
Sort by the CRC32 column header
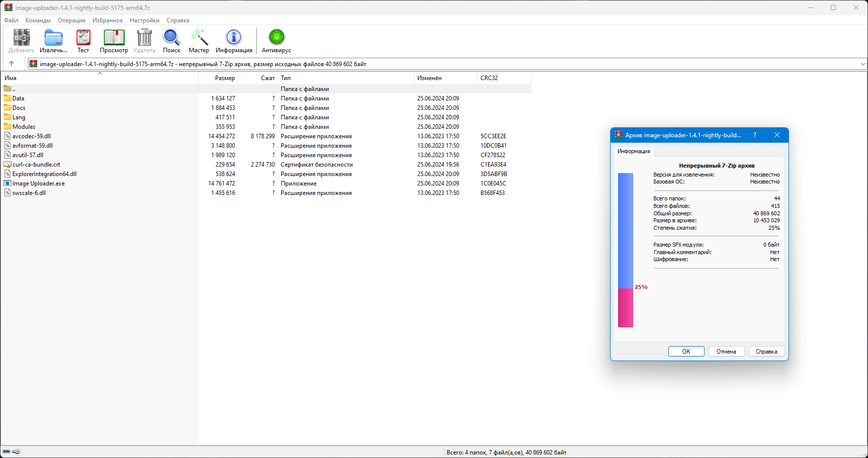tap(504, 78)
